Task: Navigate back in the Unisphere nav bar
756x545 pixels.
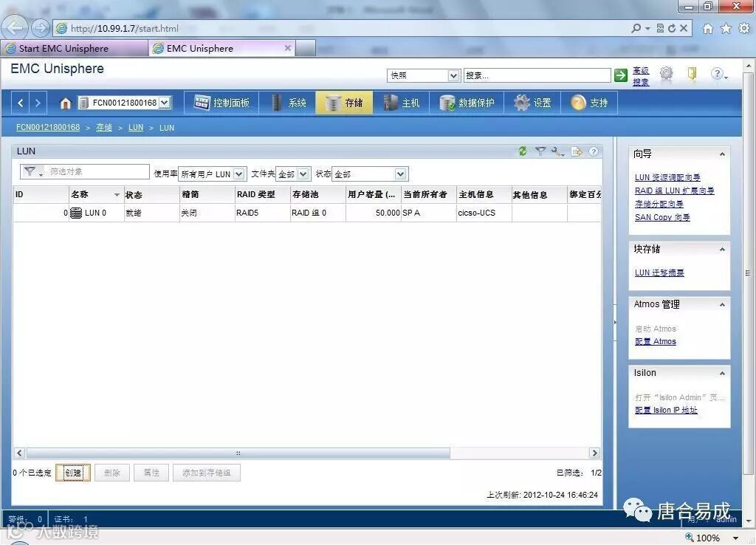Action: [20, 103]
